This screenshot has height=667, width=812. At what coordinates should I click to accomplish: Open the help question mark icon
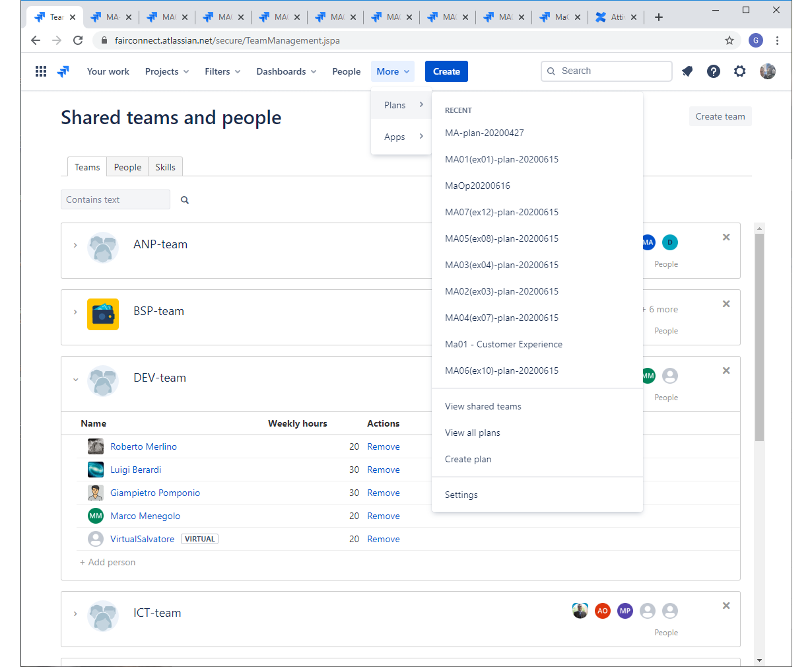tap(714, 71)
